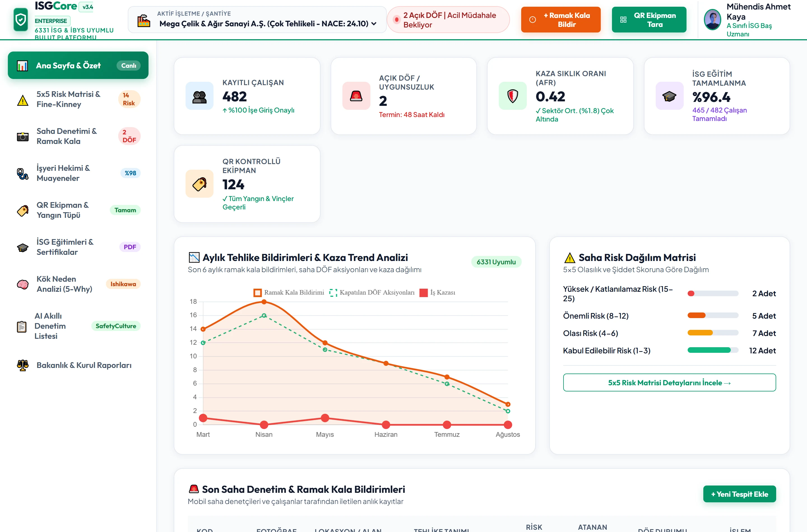Click the scales icon for Bakanlık & Kurul Raporları
Viewport: 807px width, 532px height.
23,365
